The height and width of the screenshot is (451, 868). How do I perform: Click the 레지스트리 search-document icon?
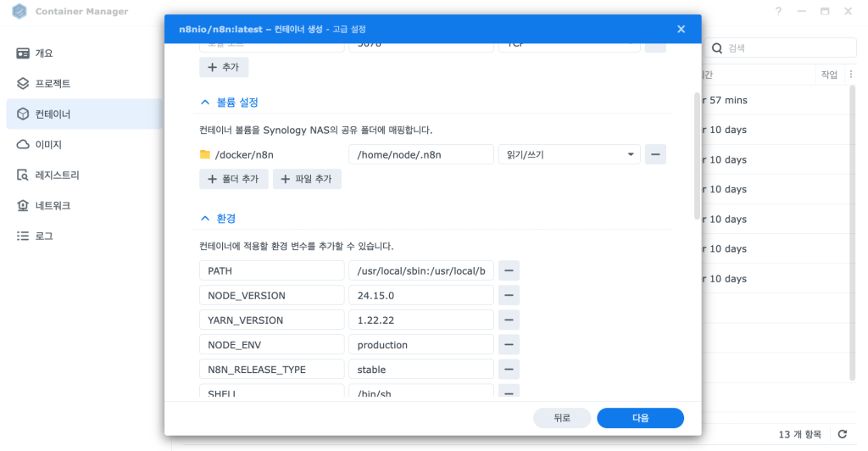point(23,175)
